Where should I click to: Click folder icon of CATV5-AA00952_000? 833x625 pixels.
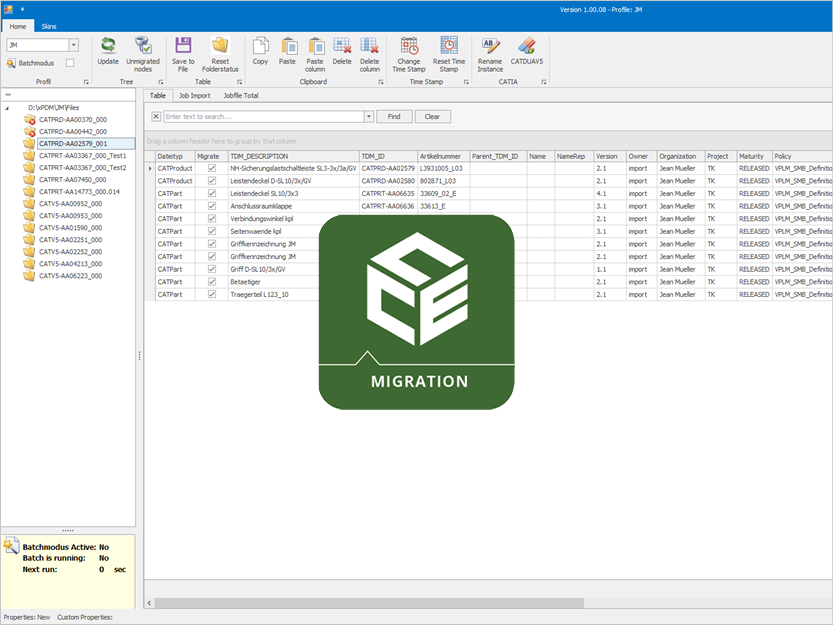point(29,204)
